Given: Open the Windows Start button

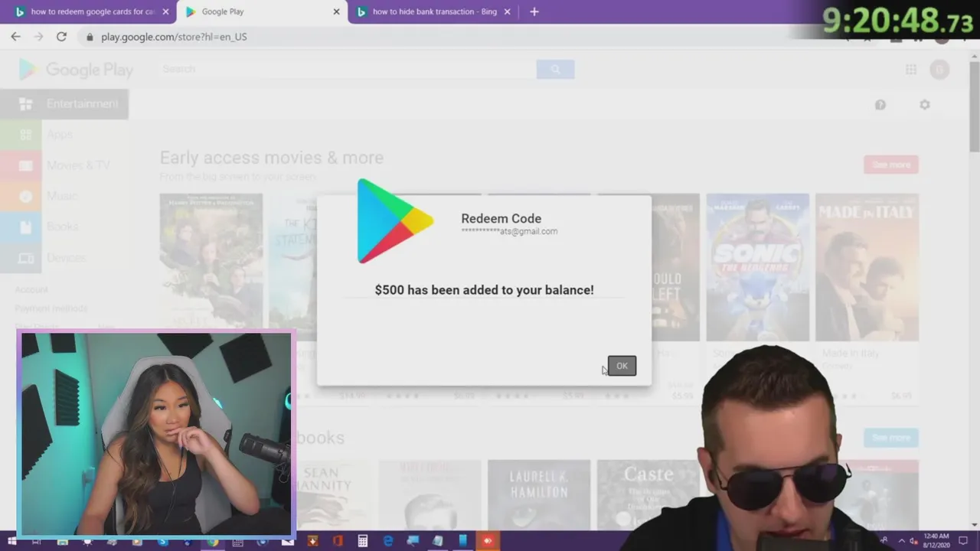Looking at the screenshot, I should (x=11, y=541).
